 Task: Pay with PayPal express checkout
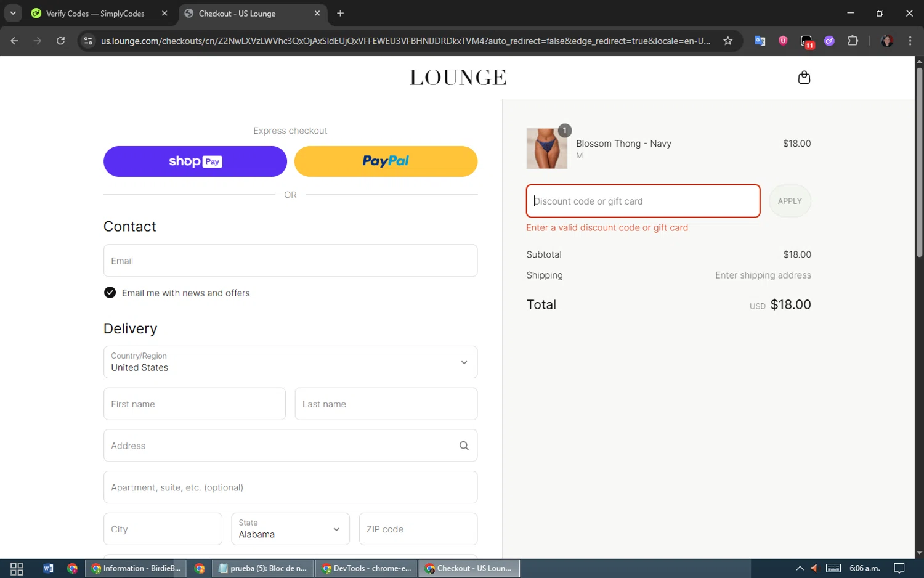pyautogui.click(x=386, y=161)
